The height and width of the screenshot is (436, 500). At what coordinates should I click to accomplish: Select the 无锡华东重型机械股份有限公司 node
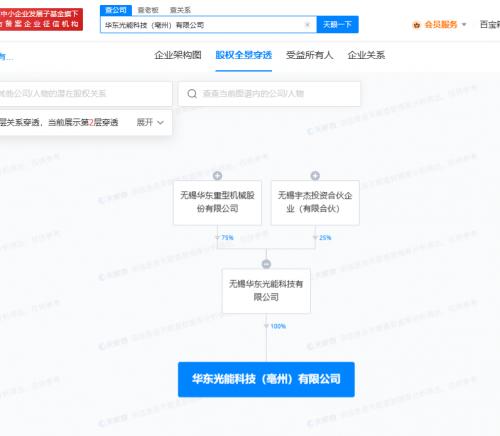tap(217, 202)
